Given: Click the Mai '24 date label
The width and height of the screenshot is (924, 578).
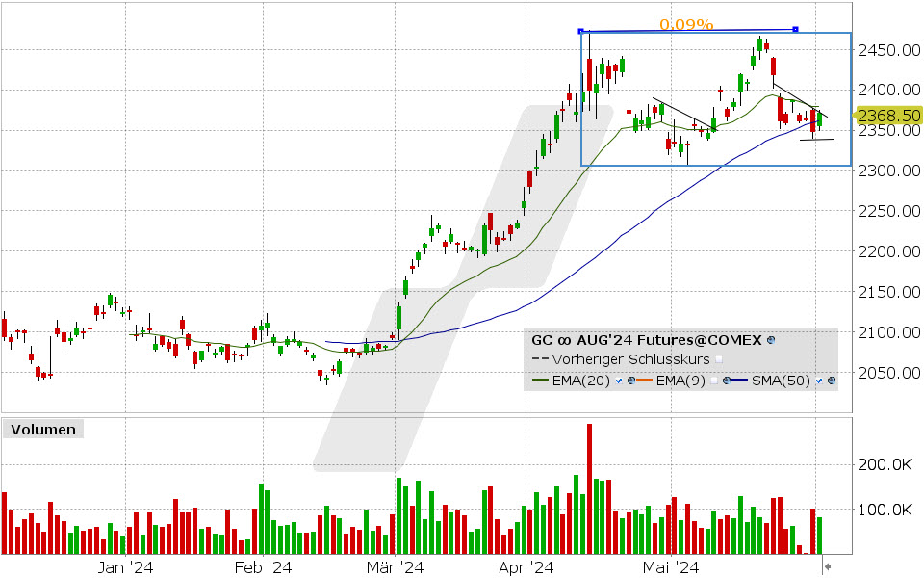Looking at the screenshot, I should tap(671, 568).
